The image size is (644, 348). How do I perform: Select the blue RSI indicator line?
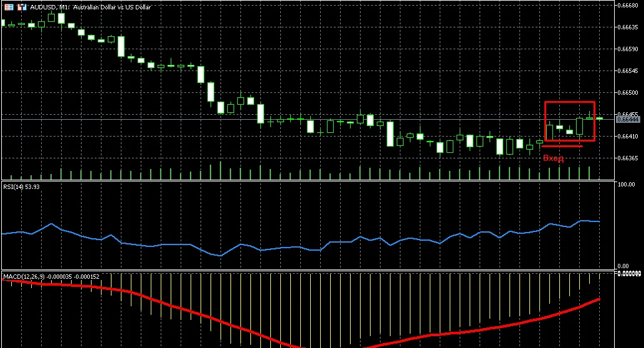coord(301,247)
